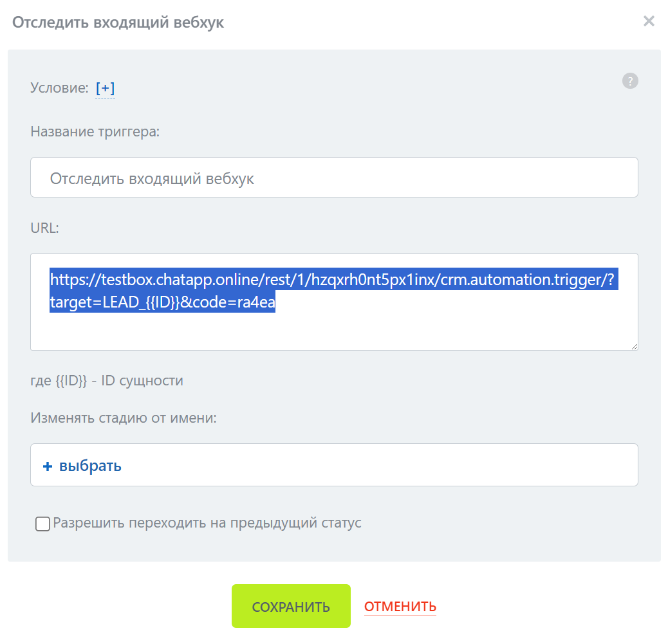The image size is (668, 644).
Task: Cancel changes via the "Отменить" link
Action: point(400,607)
